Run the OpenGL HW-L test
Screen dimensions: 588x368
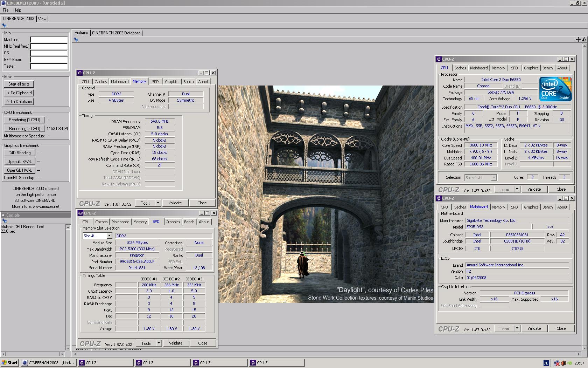(20, 170)
